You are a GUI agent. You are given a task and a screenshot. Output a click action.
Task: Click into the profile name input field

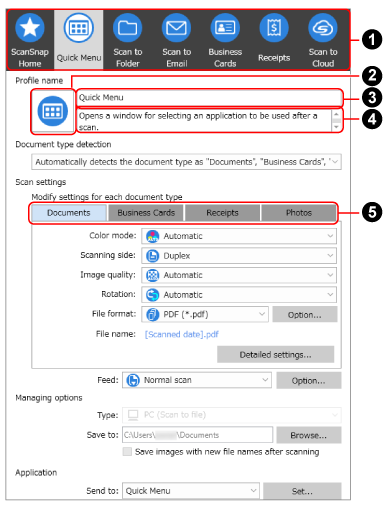coord(209,98)
